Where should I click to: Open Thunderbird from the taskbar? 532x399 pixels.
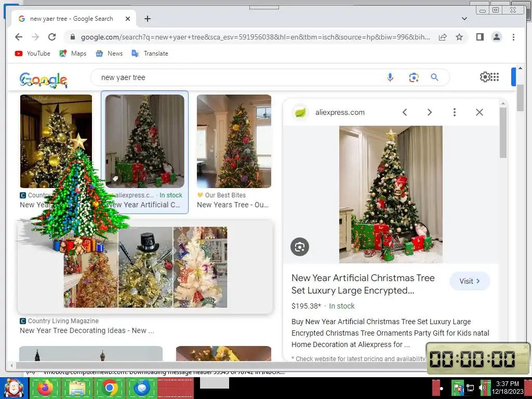point(142,388)
